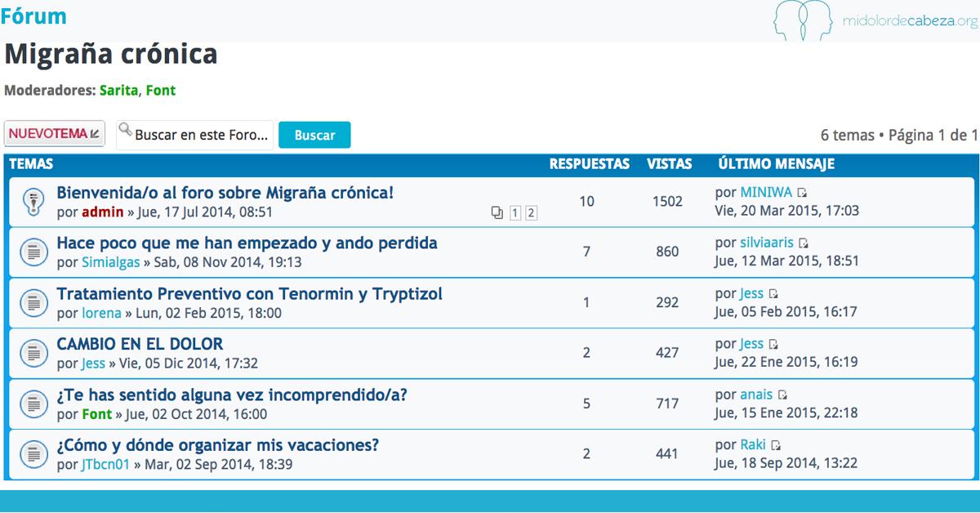Click topic icon beside vacaciones topic
The width and height of the screenshot is (980, 513).
pos(32,453)
